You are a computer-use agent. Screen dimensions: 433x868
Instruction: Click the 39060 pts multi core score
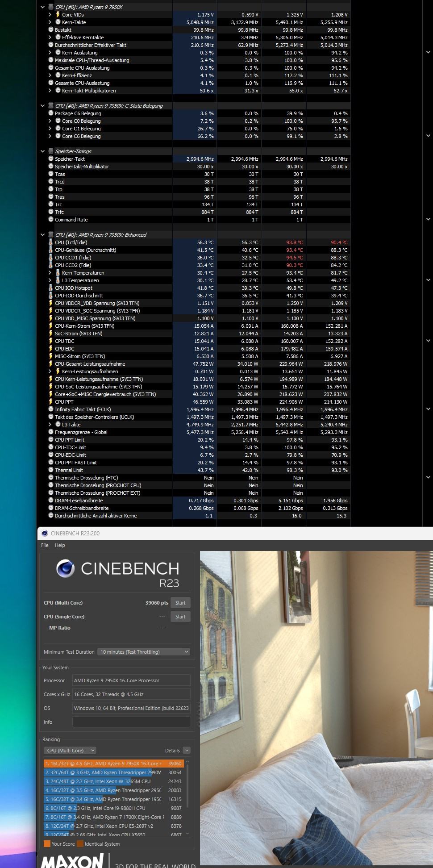pyautogui.click(x=157, y=603)
